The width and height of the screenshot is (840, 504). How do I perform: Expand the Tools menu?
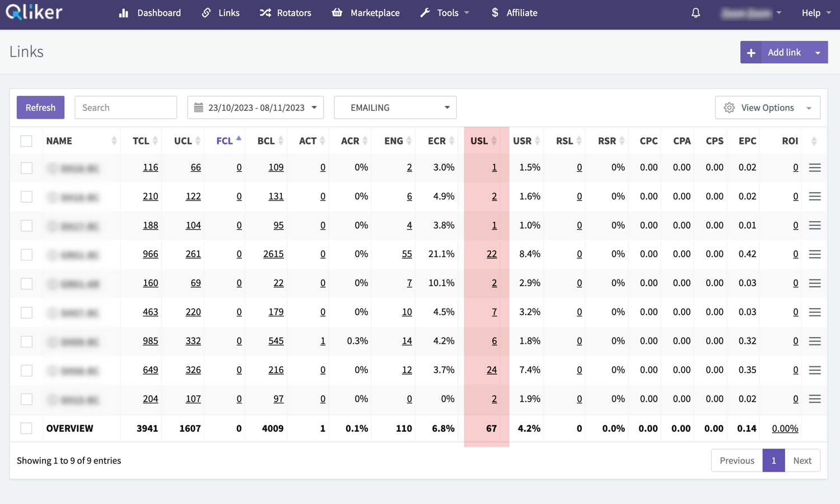[445, 12]
